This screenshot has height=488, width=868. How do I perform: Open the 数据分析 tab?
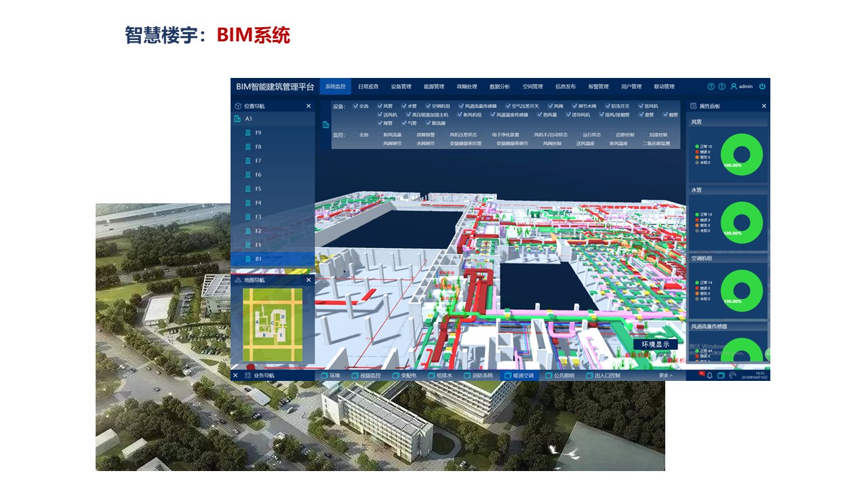[x=500, y=87]
